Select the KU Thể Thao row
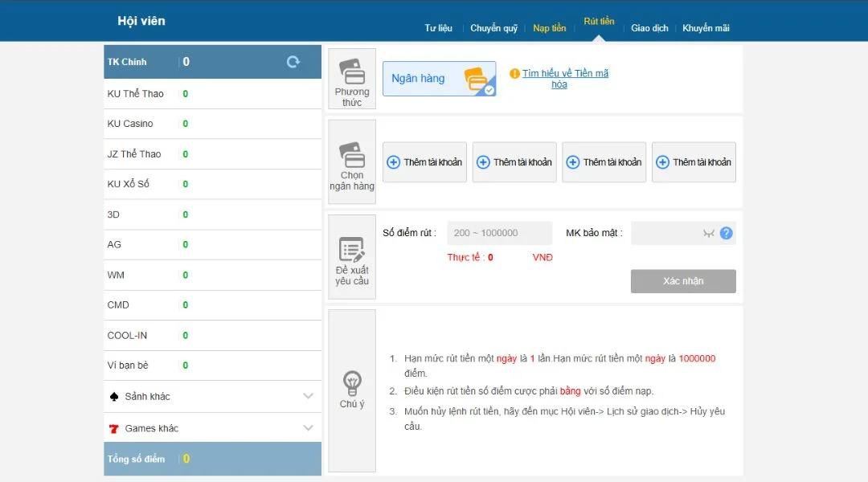 (212, 94)
